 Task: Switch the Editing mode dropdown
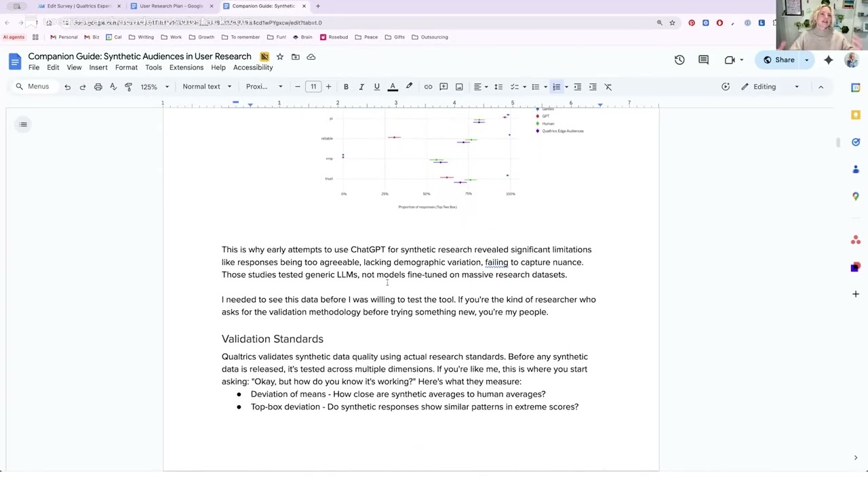[x=770, y=87]
